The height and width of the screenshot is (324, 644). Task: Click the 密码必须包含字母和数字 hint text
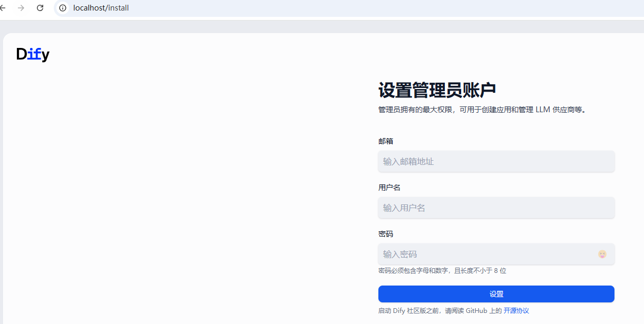(442, 270)
